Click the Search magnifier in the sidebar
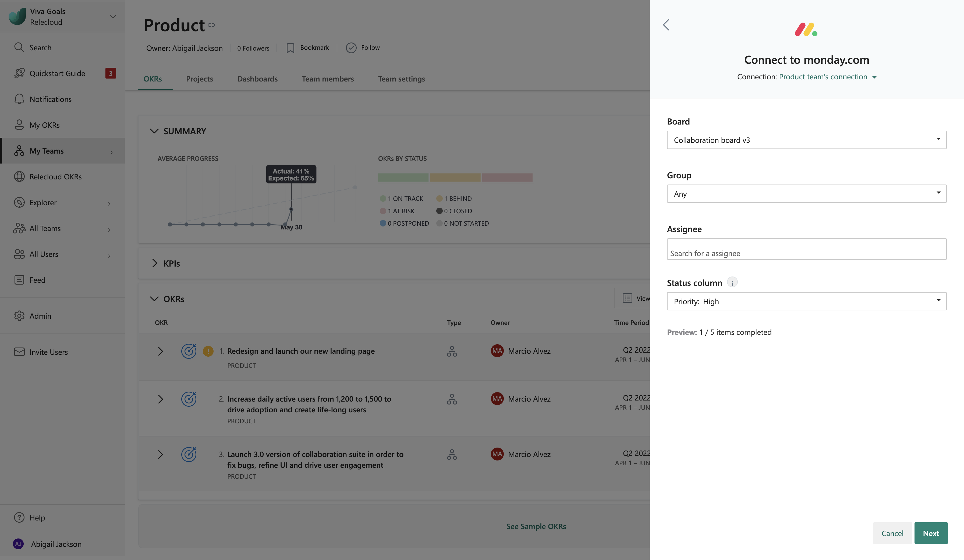 [x=19, y=47]
